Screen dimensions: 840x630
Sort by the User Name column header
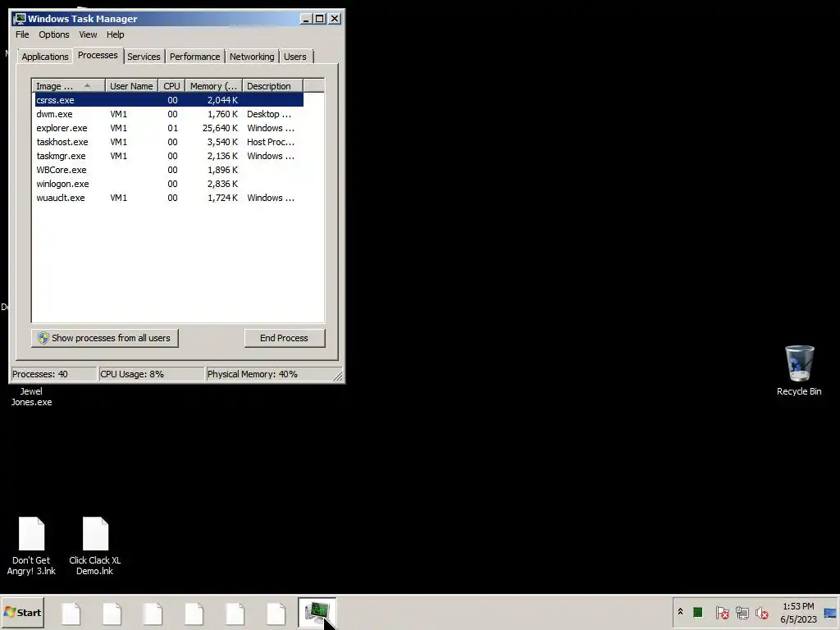pos(131,86)
